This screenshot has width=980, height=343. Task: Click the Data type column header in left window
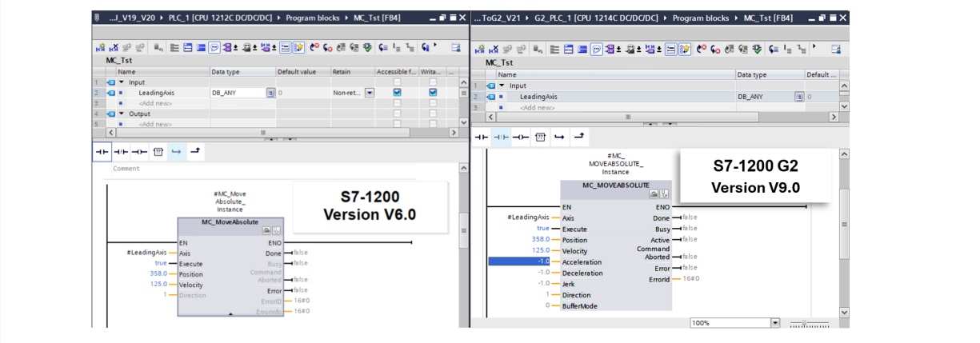coord(242,72)
